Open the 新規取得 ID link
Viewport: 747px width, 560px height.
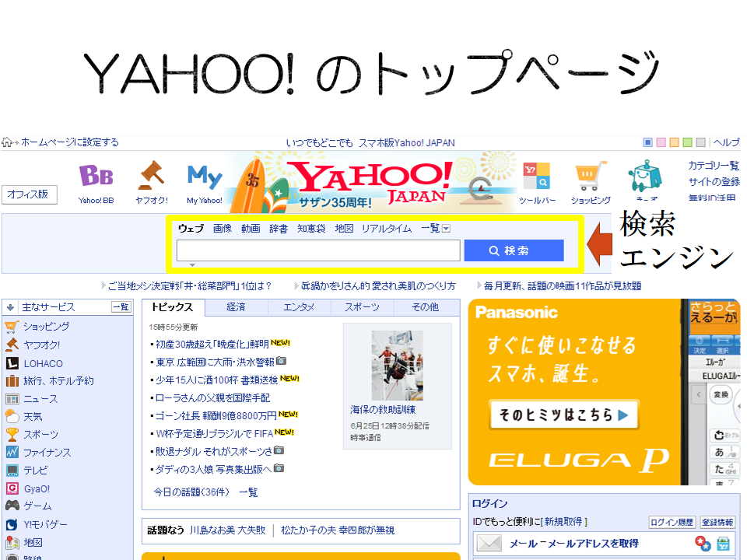click(563, 522)
